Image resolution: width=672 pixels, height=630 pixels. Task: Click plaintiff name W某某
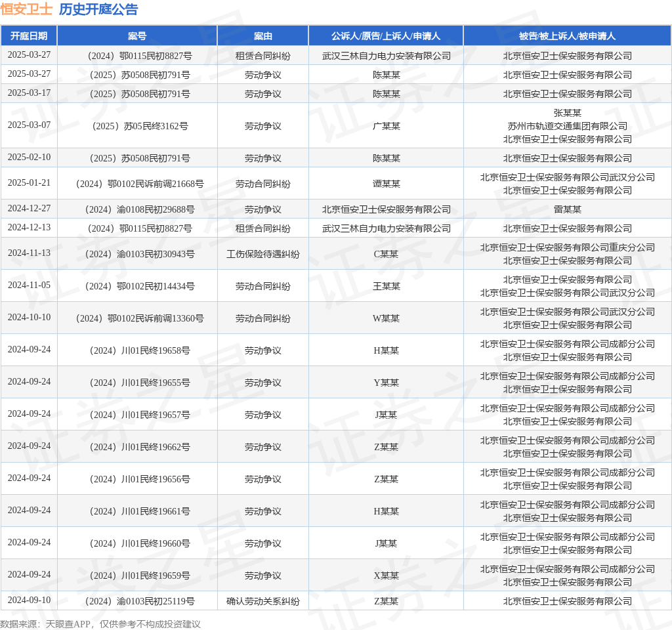[386, 318]
